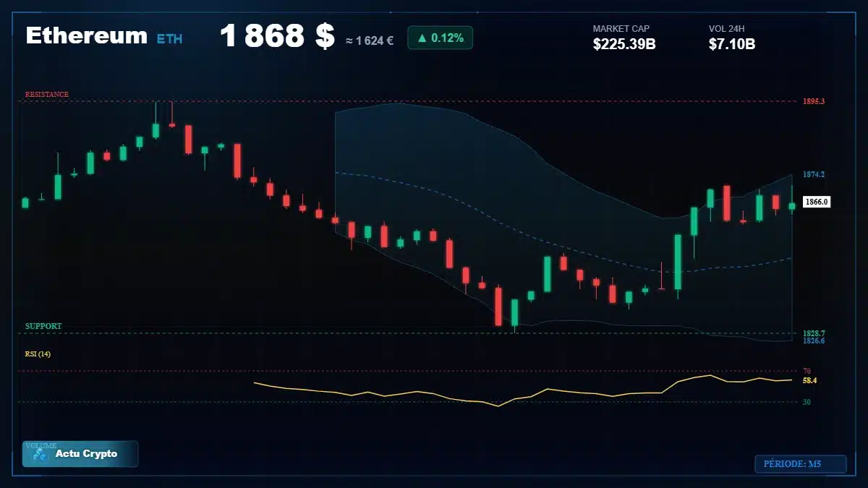Click the 1866.0 current price tag
The width and height of the screenshot is (868, 488).
pyautogui.click(x=817, y=202)
